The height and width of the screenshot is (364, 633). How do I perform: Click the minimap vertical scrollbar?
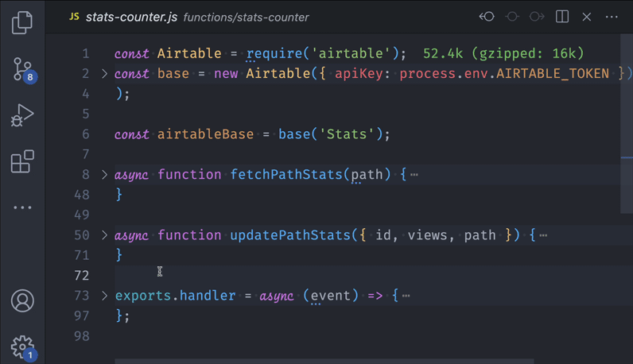pos(627,123)
